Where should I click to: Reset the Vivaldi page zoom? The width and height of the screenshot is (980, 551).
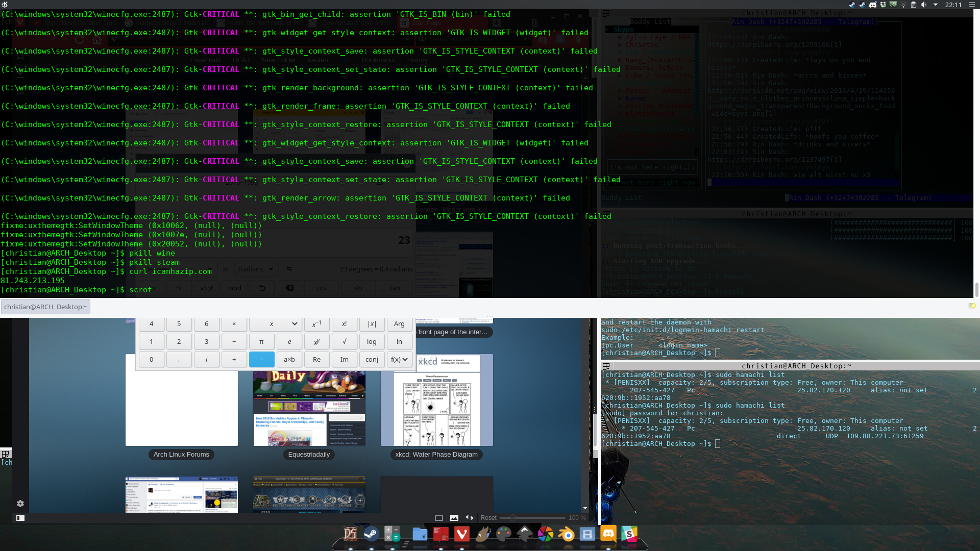488,518
